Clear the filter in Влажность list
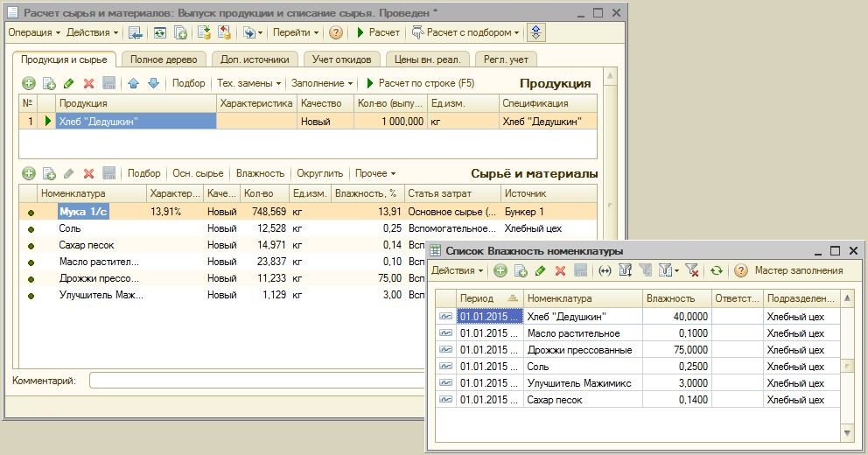This screenshot has width=868, height=455. pos(691,270)
